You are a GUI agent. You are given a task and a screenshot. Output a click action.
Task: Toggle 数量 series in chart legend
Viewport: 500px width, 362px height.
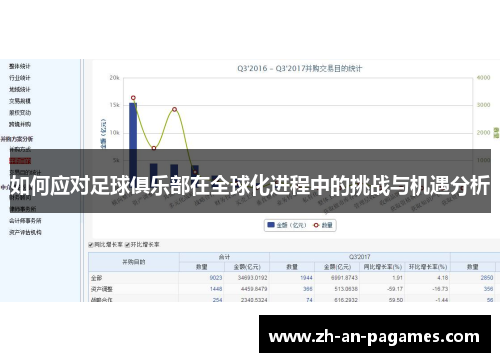pyautogui.click(x=323, y=225)
